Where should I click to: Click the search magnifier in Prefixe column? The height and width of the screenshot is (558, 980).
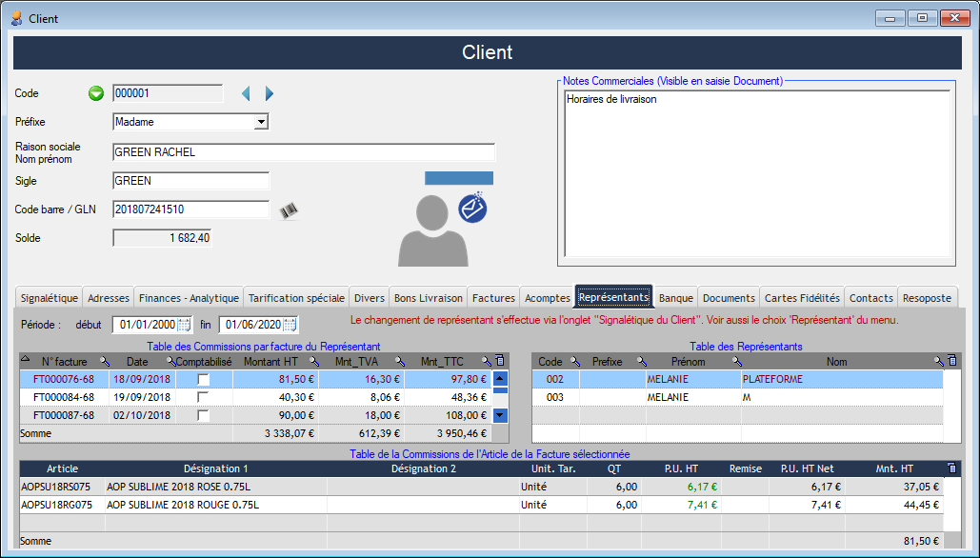(x=641, y=362)
